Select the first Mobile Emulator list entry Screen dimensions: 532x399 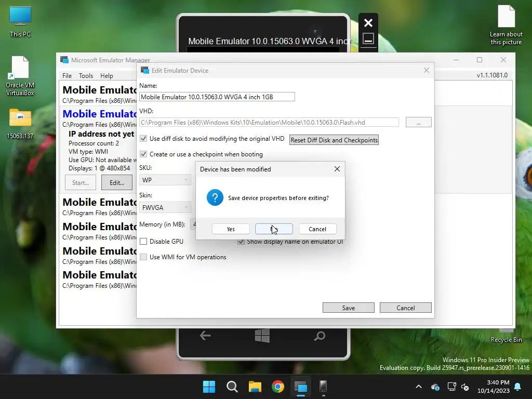[x=99, y=94]
